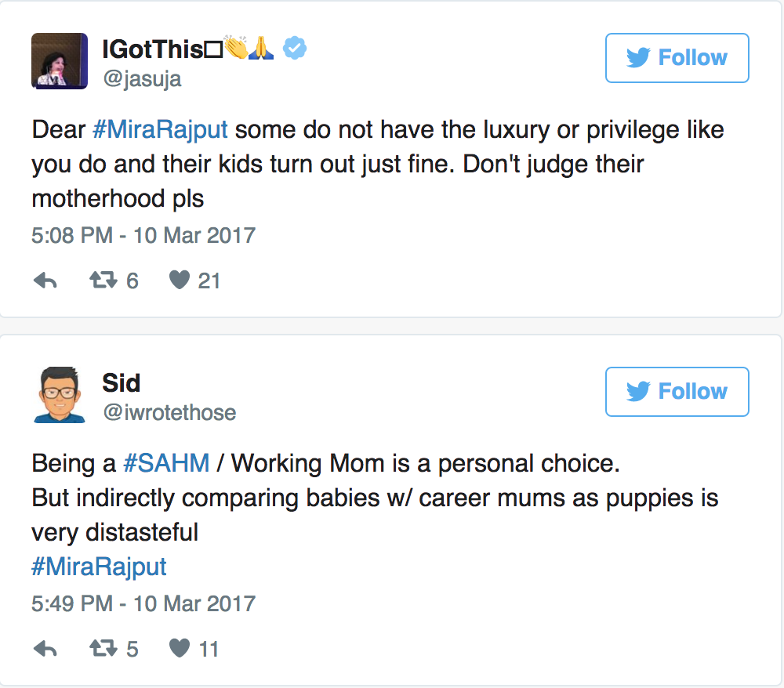The height and width of the screenshot is (688, 784).
Task: Open Sid's cartoon avatar
Action: [x=60, y=395]
